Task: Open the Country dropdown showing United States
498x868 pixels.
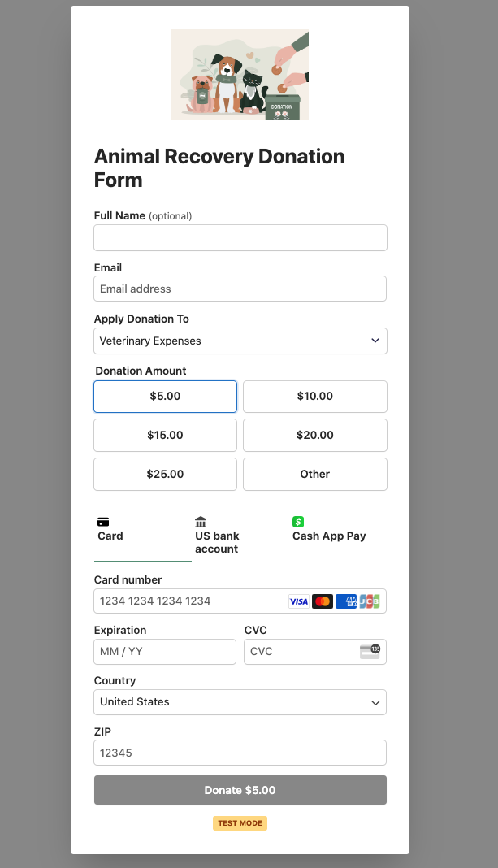Action: tap(240, 702)
